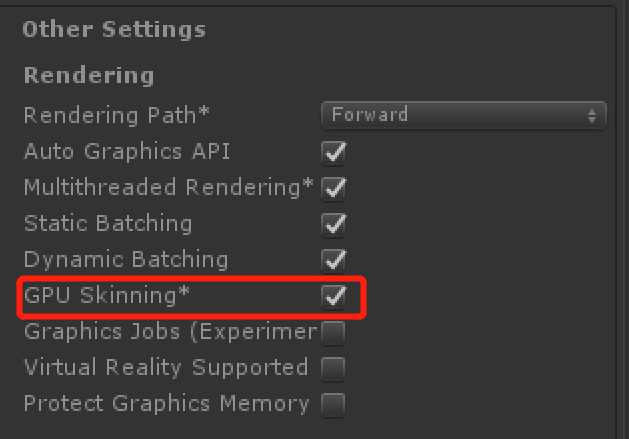Select the Auto Graphics API label
The height and width of the screenshot is (439, 629).
coord(126,151)
